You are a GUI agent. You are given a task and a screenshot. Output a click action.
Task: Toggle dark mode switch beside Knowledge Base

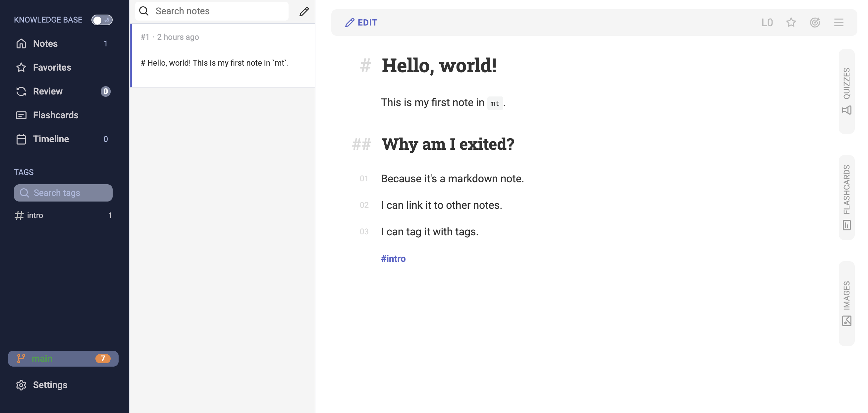coord(102,20)
